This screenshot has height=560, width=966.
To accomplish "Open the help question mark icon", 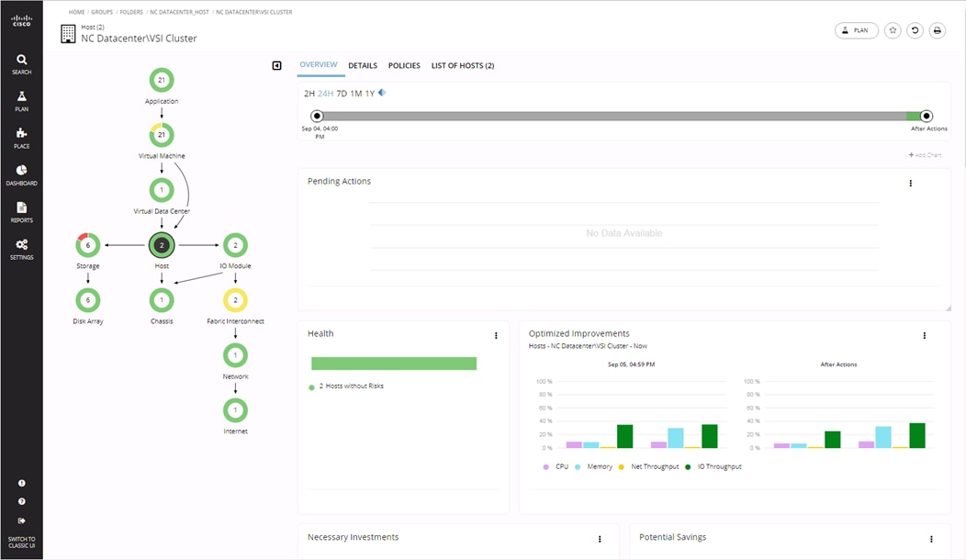I will pos(21,501).
